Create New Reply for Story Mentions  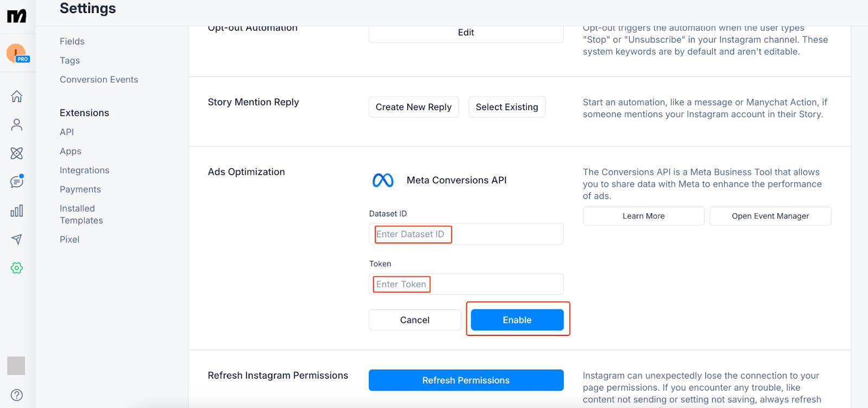413,107
